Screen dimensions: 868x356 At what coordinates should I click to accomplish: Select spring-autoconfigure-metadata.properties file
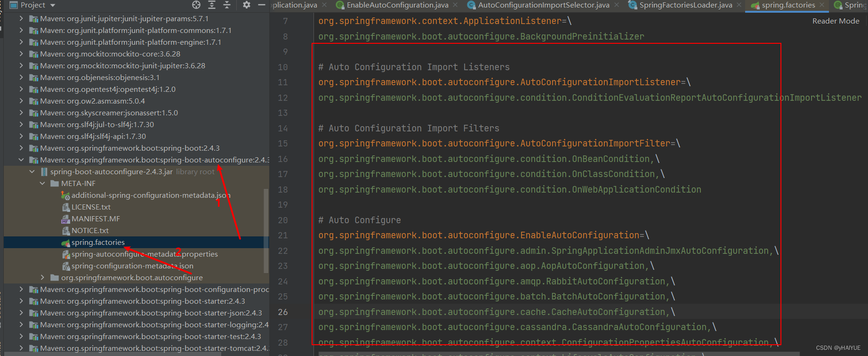145,254
